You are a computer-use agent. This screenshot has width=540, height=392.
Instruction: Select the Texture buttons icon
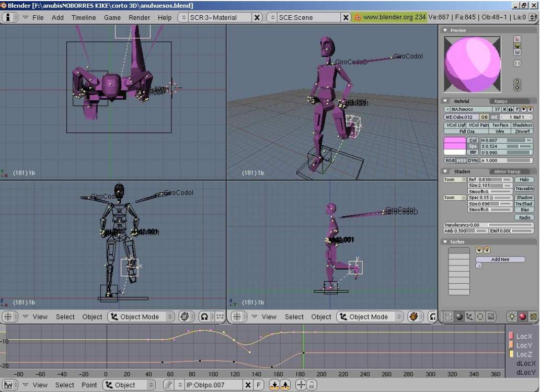[532, 316]
